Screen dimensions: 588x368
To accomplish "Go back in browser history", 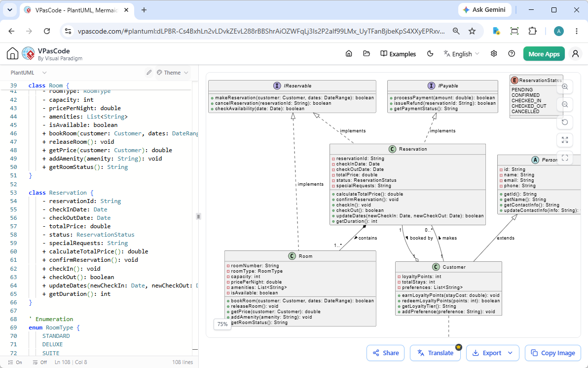I will [12, 31].
